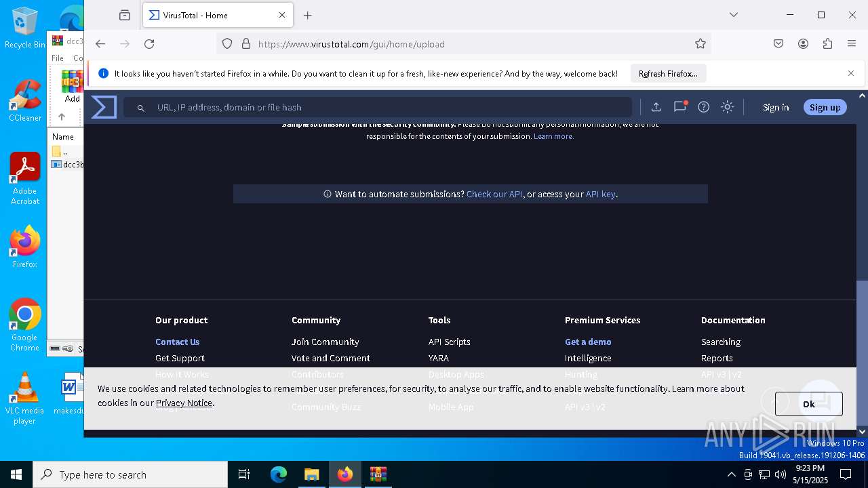The height and width of the screenshot is (488, 868).
Task: Open the Intelligence link
Action: point(588,358)
